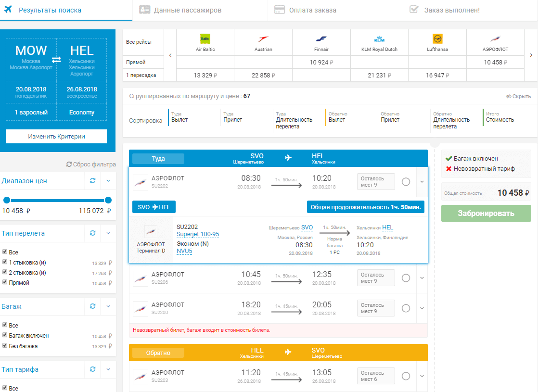
Task: Select flight SU2206 departing 10:45
Action: point(406,278)
